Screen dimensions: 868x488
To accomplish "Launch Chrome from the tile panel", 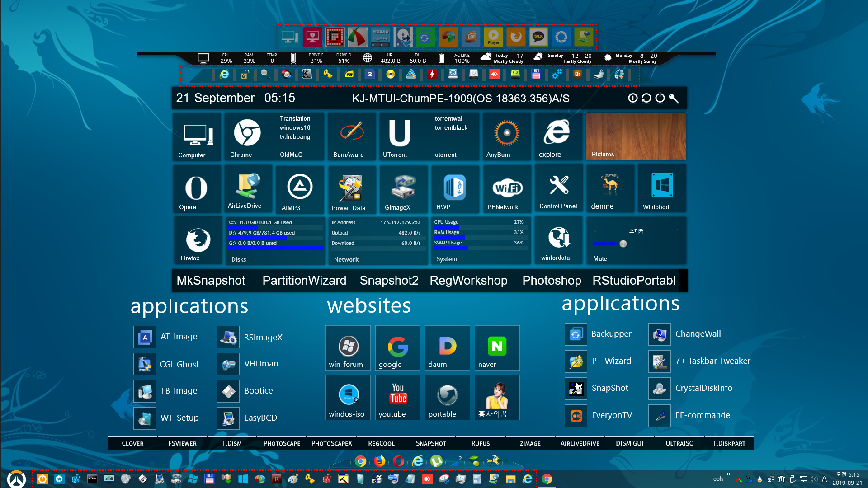I will point(247,137).
